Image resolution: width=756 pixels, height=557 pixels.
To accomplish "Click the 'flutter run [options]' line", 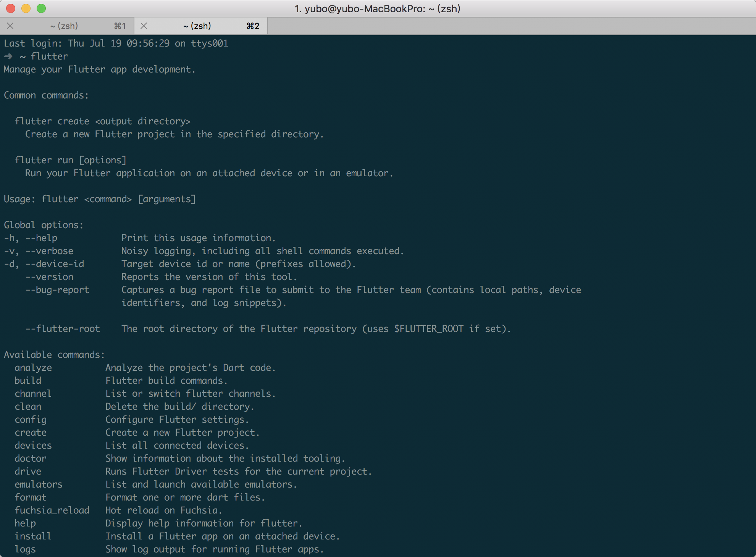I will [x=71, y=160].
